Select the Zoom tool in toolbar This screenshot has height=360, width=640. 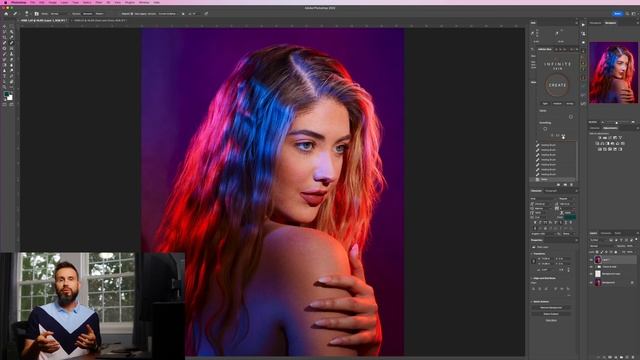coord(4,87)
